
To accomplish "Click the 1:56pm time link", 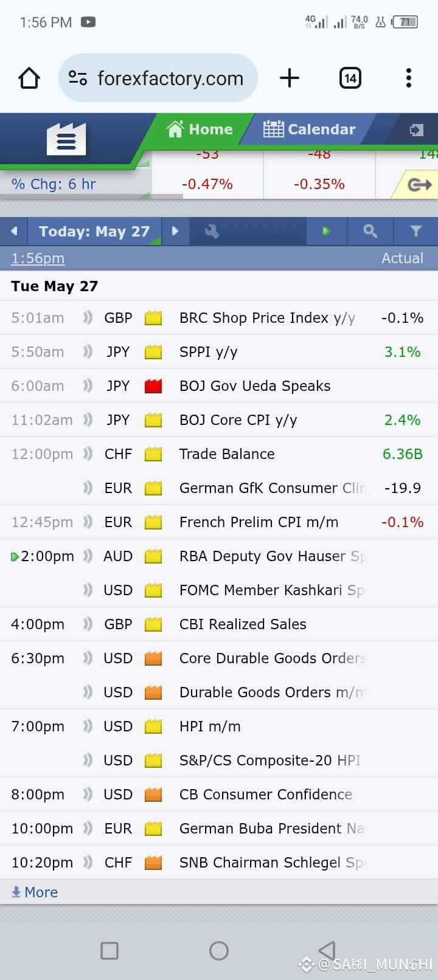I will [x=38, y=258].
